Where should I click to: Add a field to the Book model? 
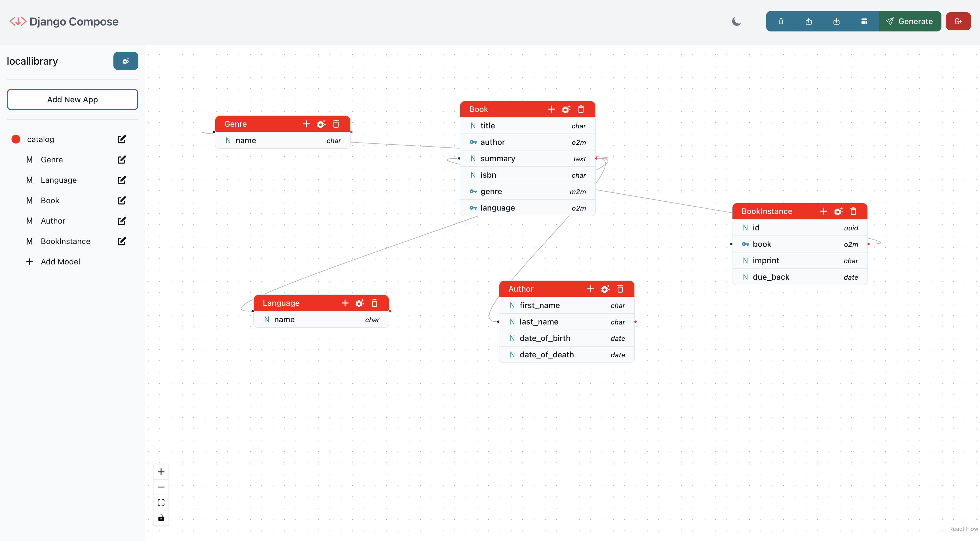coord(552,109)
